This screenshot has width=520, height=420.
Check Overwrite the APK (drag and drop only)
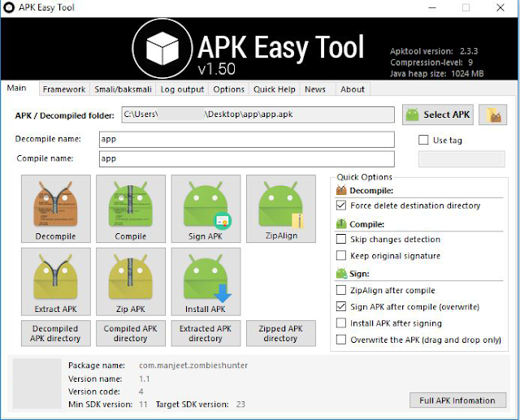[x=341, y=340]
